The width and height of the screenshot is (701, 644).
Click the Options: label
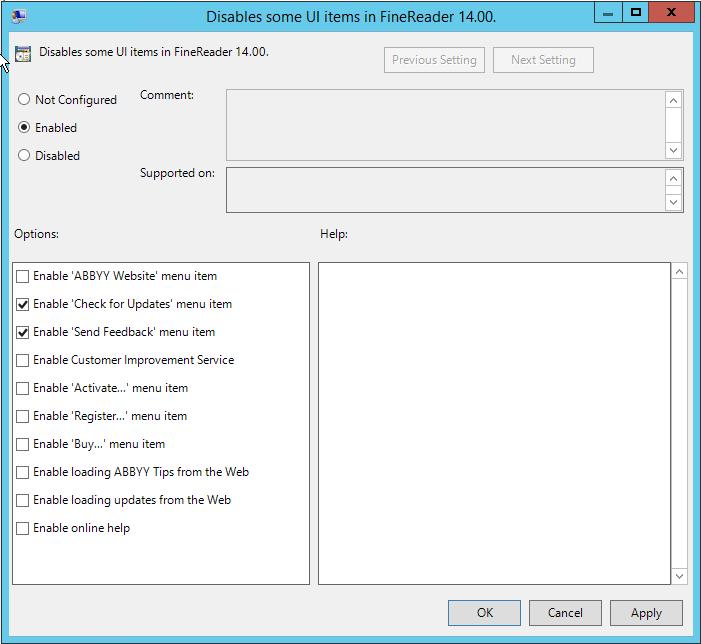click(x=36, y=234)
